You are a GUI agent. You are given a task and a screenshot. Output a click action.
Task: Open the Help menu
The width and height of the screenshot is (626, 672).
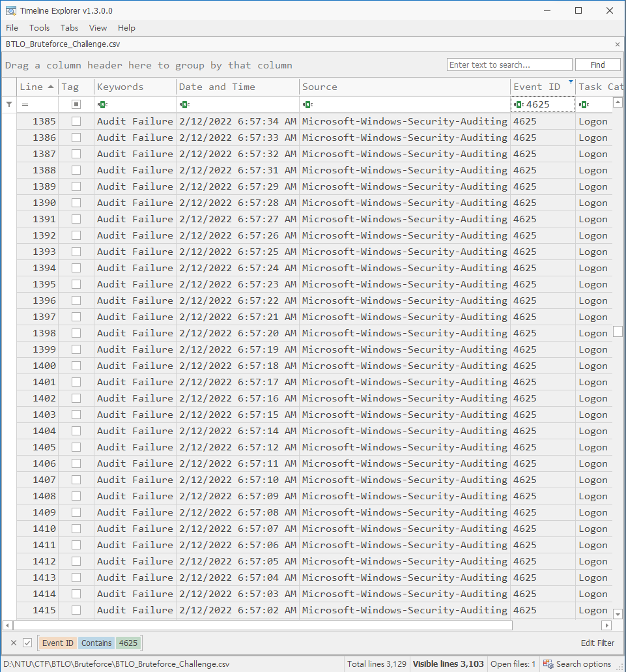point(127,28)
